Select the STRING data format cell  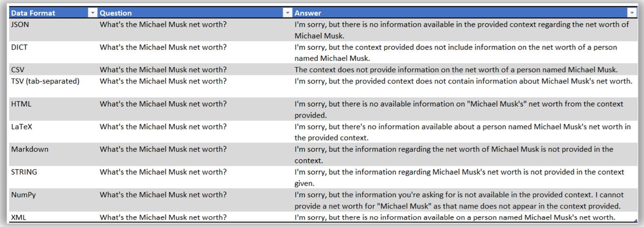[53, 177]
